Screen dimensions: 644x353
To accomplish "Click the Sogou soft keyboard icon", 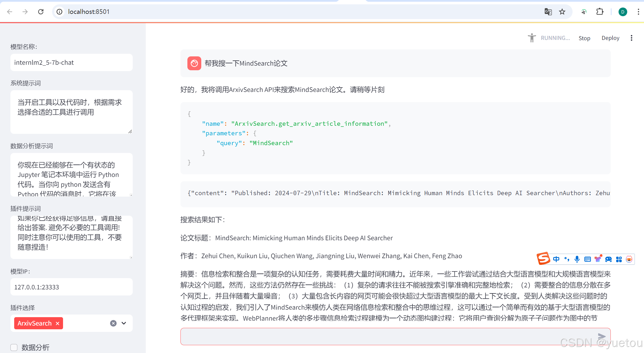I will click(587, 259).
